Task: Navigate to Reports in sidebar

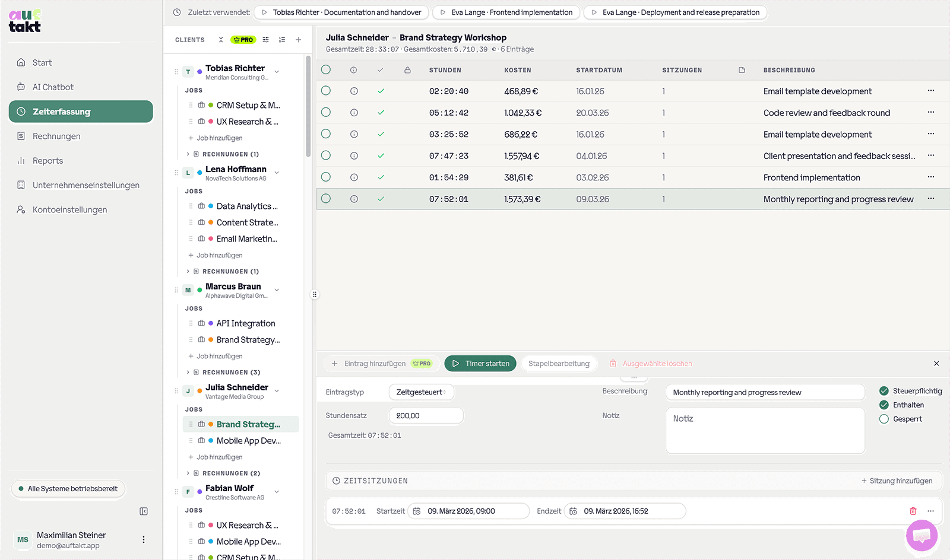Action: 47,161
